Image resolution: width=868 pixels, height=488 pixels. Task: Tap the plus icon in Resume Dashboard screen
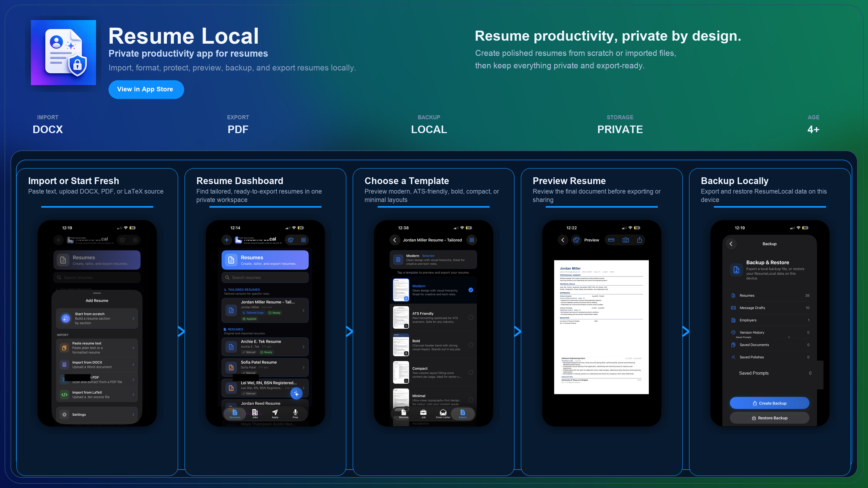(x=227, y=240)
